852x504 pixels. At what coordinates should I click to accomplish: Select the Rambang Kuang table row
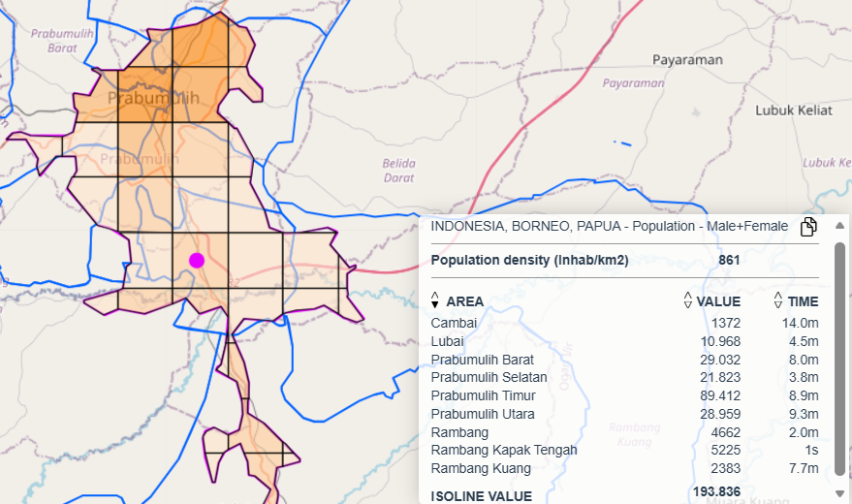[x=624, y=468]
